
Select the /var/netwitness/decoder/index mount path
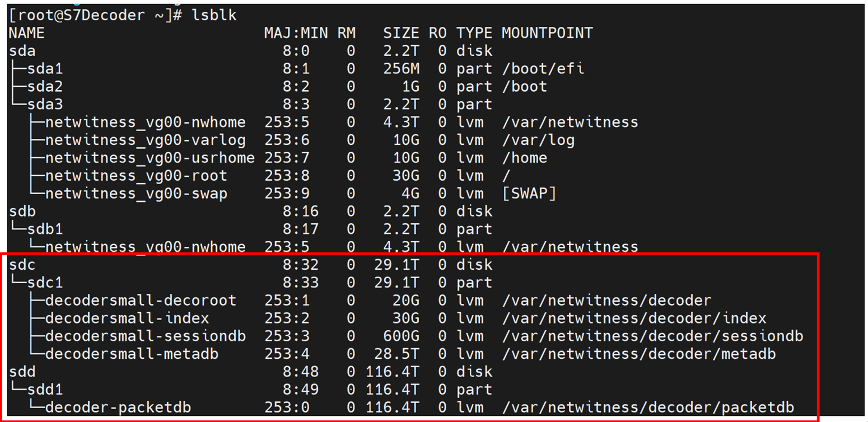[634, 318]
